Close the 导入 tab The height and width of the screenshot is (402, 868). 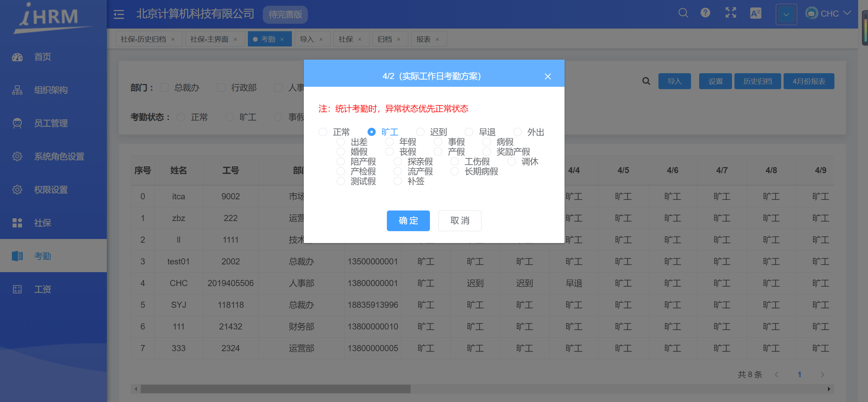[x=321, y=39]
